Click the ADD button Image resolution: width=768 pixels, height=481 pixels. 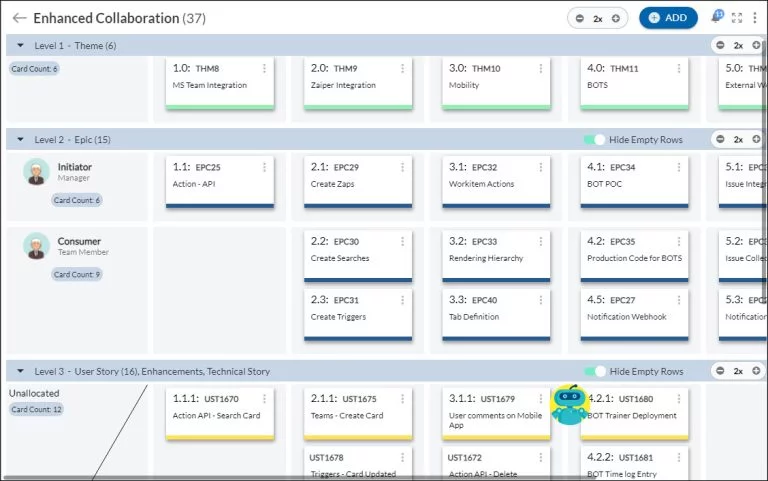(668, 18)
